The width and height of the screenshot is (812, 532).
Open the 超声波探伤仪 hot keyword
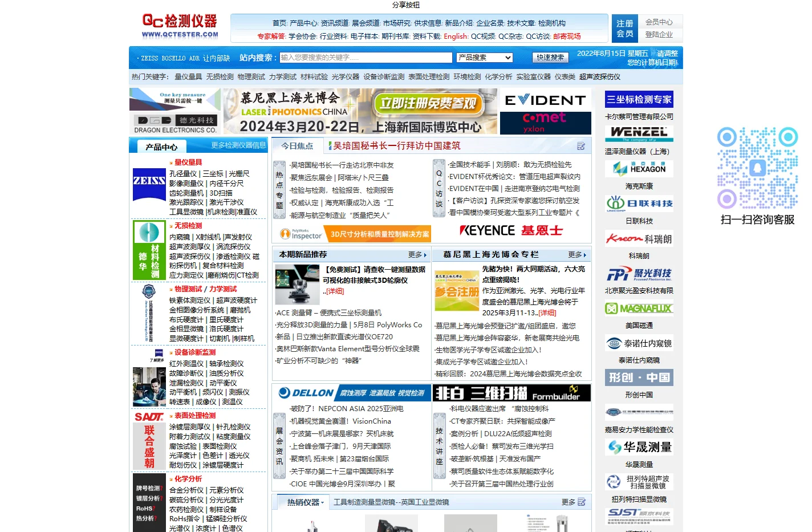[600, 77]
